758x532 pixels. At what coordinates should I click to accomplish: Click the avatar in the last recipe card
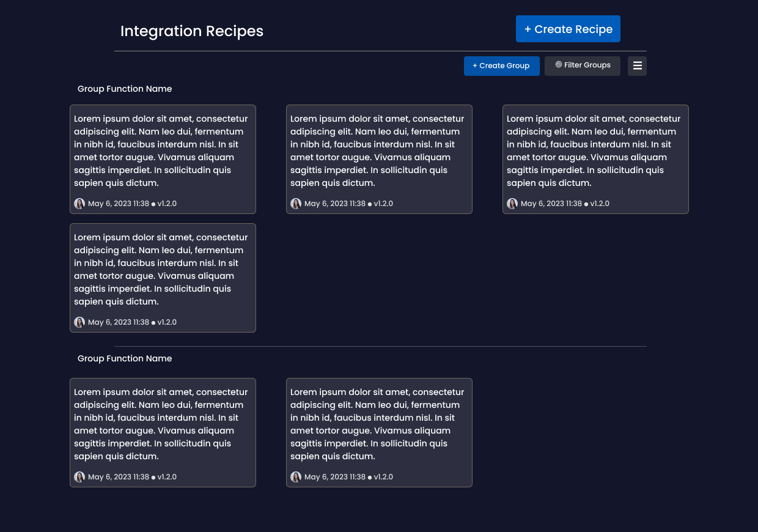click(x=296, y=477)
